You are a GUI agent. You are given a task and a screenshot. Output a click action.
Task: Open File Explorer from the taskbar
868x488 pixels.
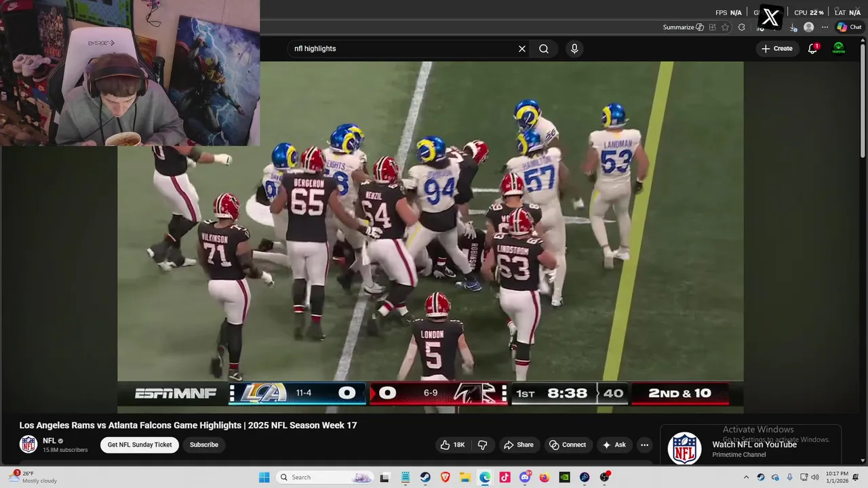pyautogui.click(x=465, y=477)
